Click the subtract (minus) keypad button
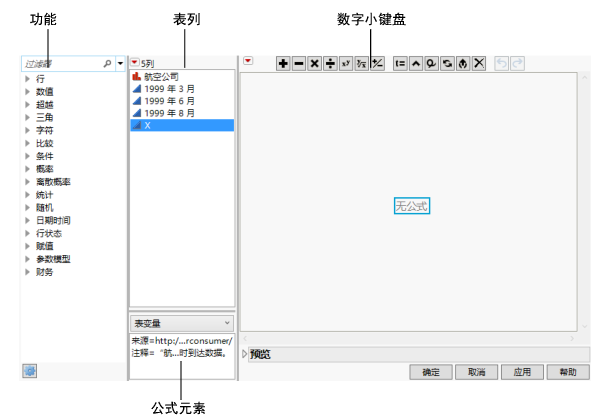Image resolution: width=593 pixels, height=420 pixels. pyautogui.click(x=299, y=64)
